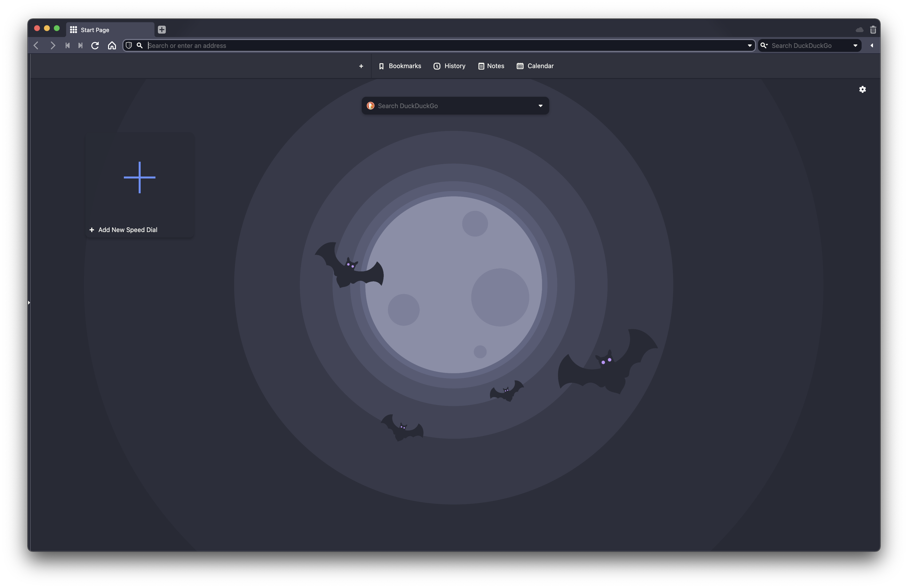Open the toolbar search field dropdown arrow
This screenshot has height=588, width=908.
(855, 46)
